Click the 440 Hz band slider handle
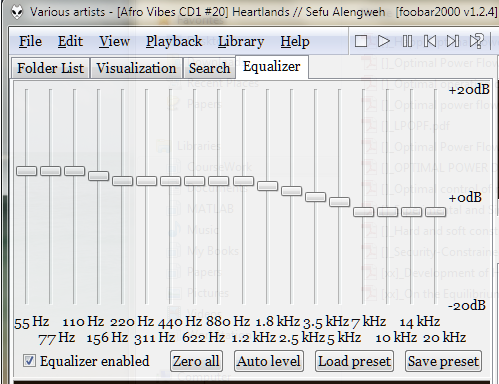The height and width of the screenshot is (384, 499). point(171,181)
